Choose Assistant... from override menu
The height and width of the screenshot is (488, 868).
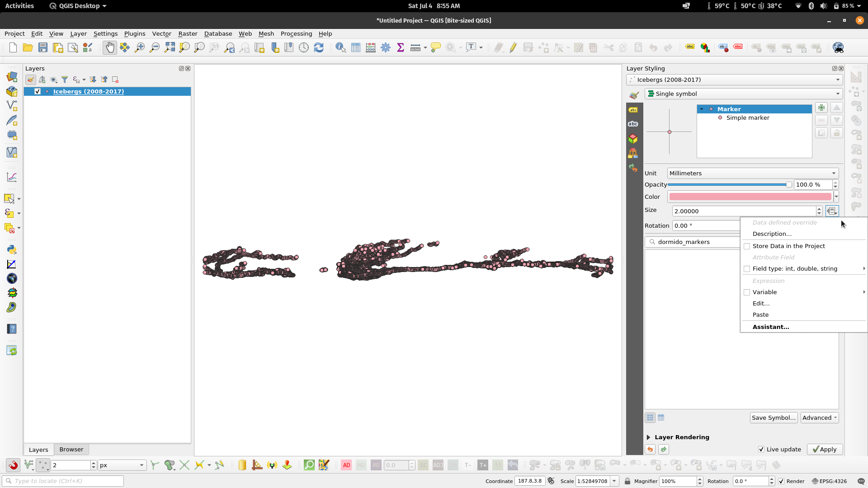coord(771,327)
